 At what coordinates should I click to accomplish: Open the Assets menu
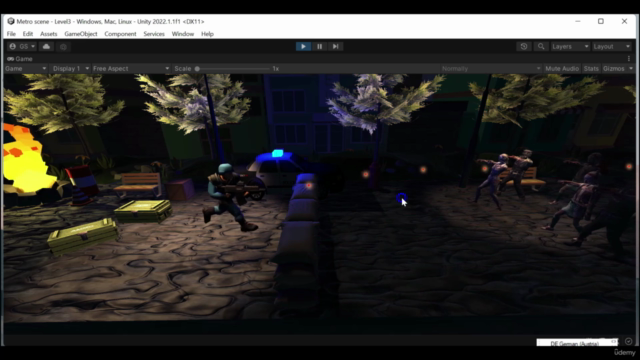(x=49, y=34)
